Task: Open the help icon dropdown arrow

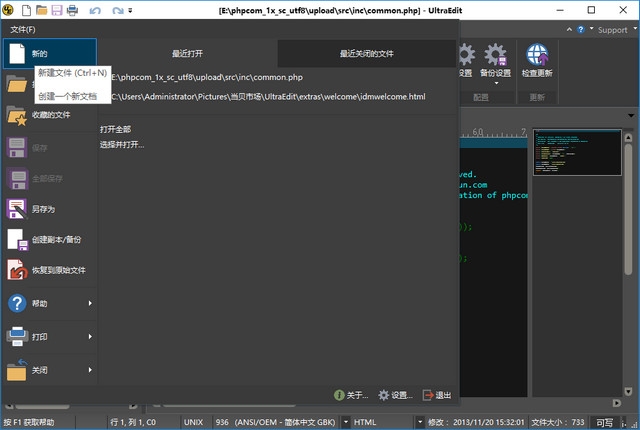Action: 591,28
